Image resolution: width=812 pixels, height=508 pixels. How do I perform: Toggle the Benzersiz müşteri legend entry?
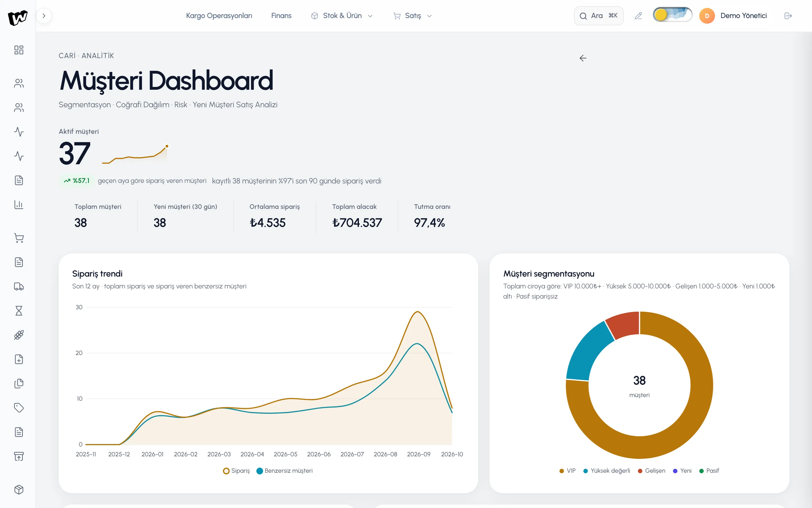tap(284, 471)
